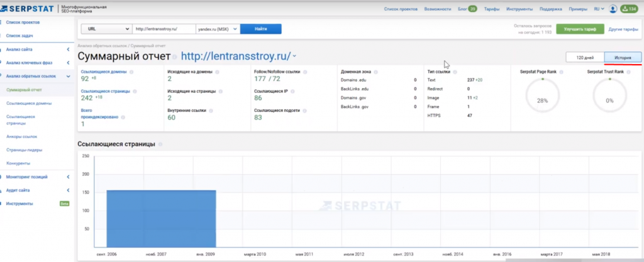The height and width of the screenshot is (262, 644).
Task: Expand the Мониторинг позиций sidebar section
Action: [x=68, y=177]
